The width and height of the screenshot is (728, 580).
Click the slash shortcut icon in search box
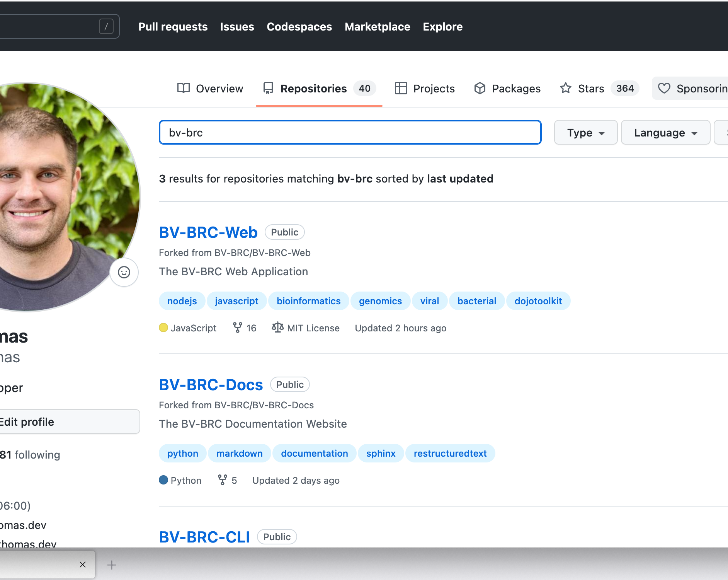(x=106, y=26)
